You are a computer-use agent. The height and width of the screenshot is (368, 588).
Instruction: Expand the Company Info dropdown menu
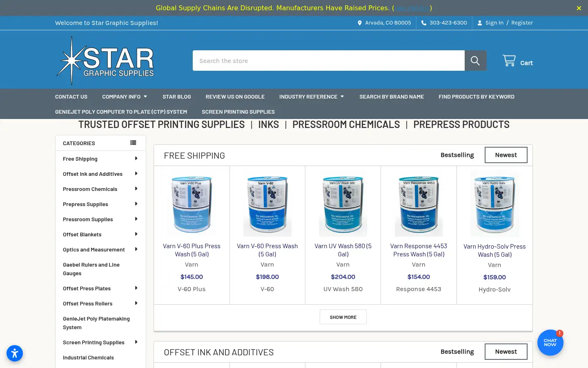[125, 96]
